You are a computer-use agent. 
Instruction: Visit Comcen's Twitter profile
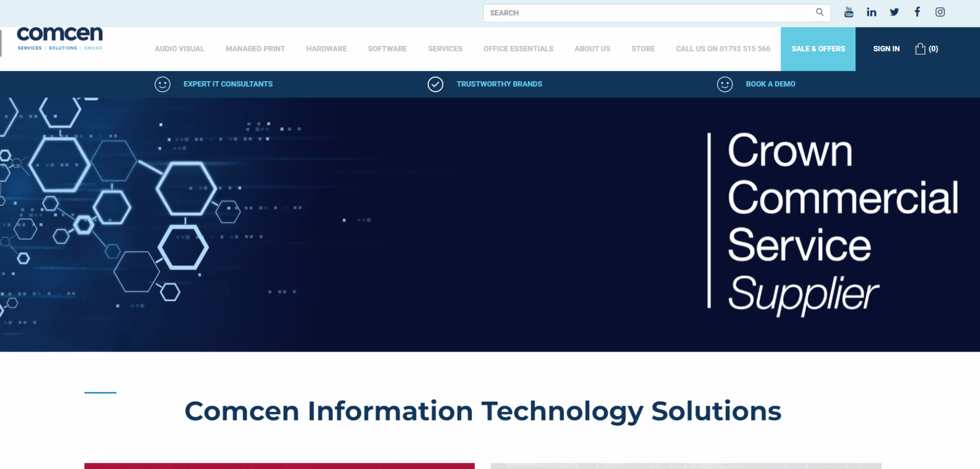tap(894, 12)
